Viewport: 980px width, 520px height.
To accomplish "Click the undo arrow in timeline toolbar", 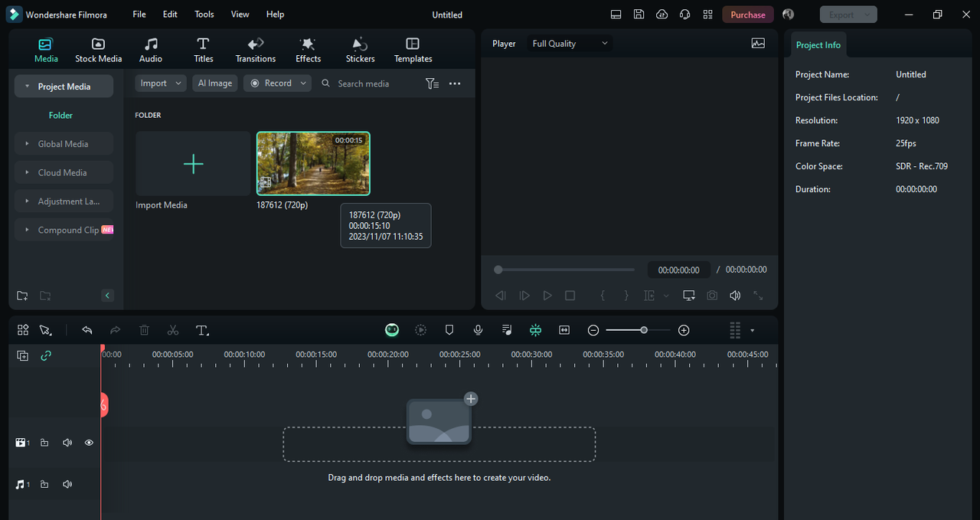I will pyautogui.click(x=87, y=330).
